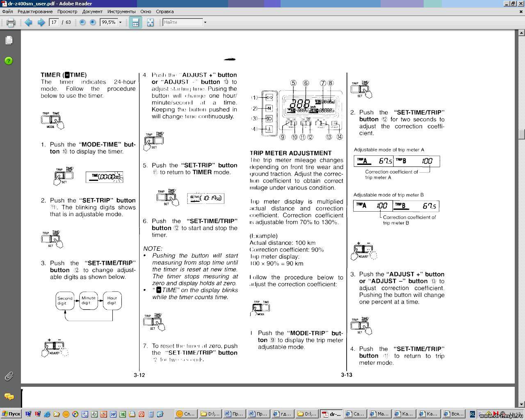Screen dimensions: 525x420
Task: Click the scroll down arrow of the vertical scrollbar
Action: tap(521, 404)
